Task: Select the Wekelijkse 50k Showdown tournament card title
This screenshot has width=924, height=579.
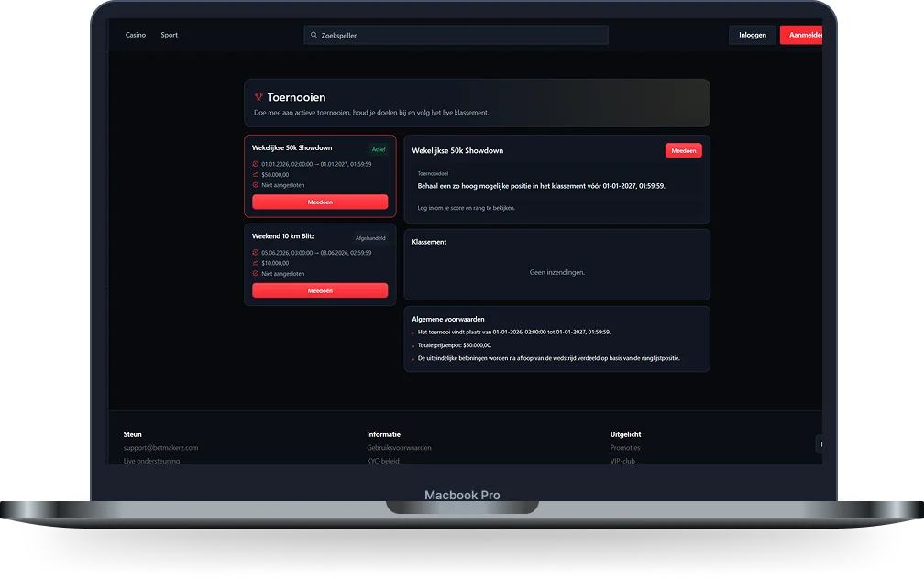Action: tap(291, 147)
